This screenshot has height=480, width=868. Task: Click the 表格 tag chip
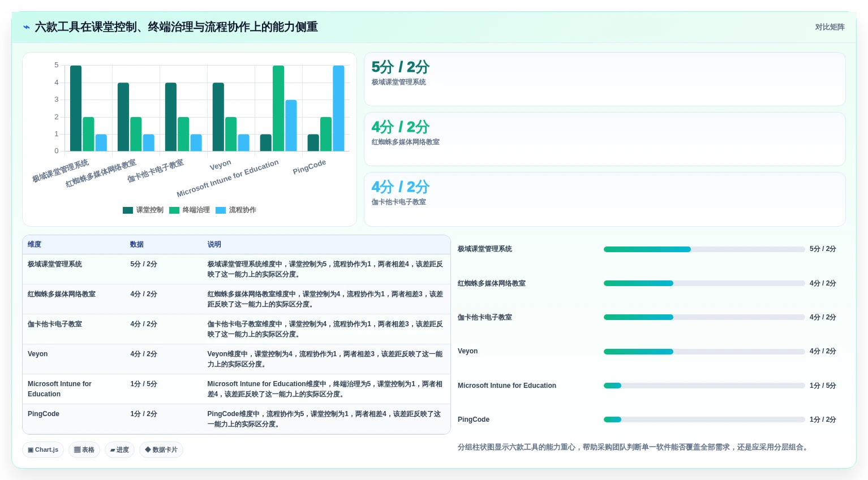[x=84, y=450]
